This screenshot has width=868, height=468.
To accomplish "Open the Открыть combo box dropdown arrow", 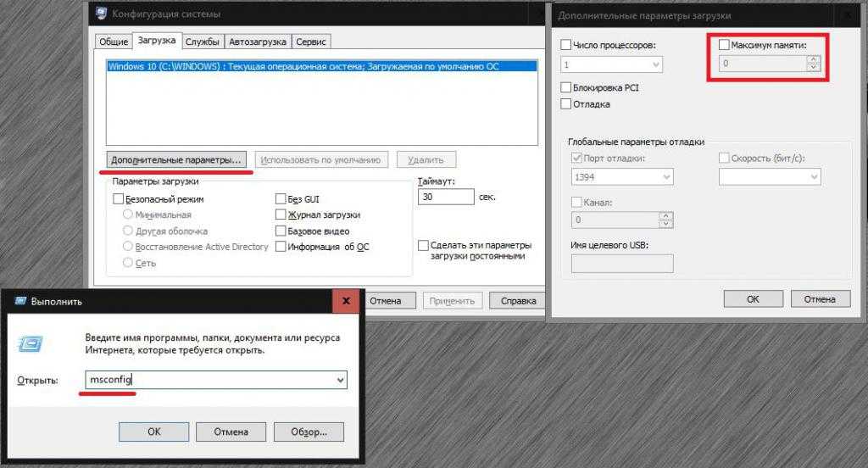I will (x=340, y=381).
